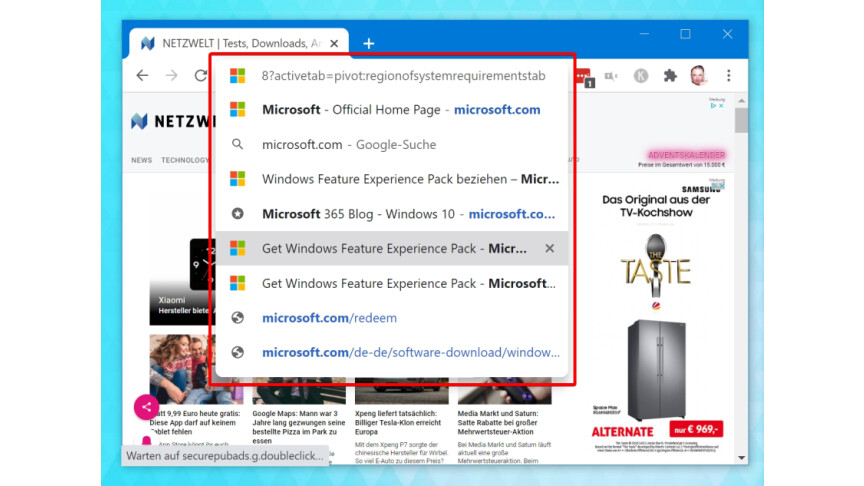Screen dimensions: 864x486
Task: Open the NEWS navigation item
Action: (x=142, y=160)
